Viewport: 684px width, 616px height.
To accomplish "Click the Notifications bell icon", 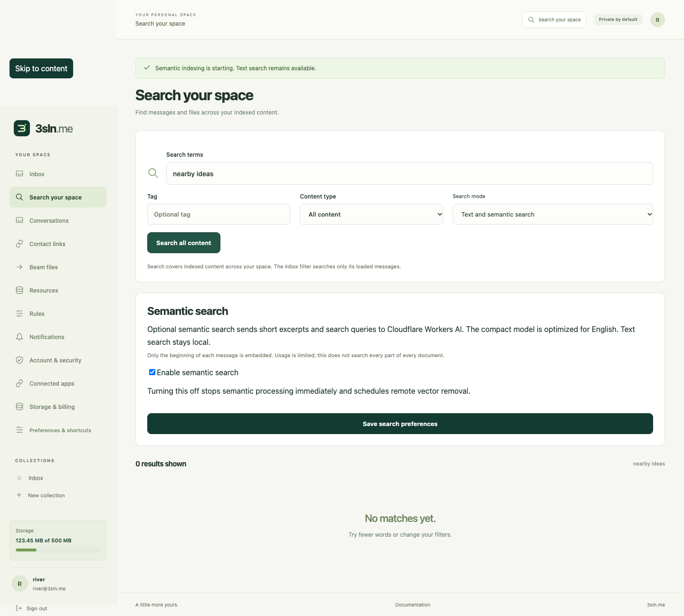I will 19,337.
